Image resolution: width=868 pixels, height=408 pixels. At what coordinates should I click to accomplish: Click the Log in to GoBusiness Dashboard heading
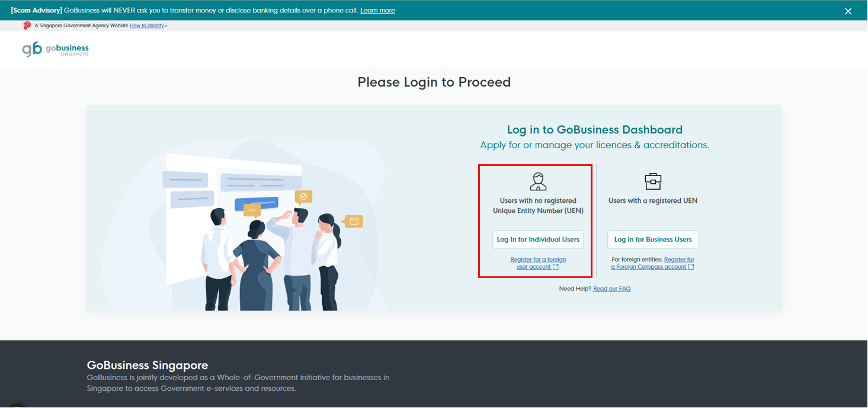[x=595, y=129]
